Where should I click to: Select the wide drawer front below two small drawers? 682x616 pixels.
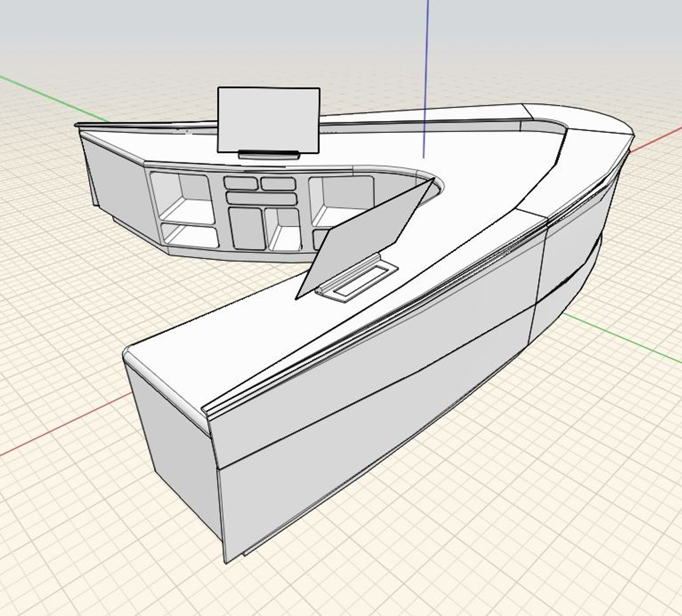[x=261, y=198]
